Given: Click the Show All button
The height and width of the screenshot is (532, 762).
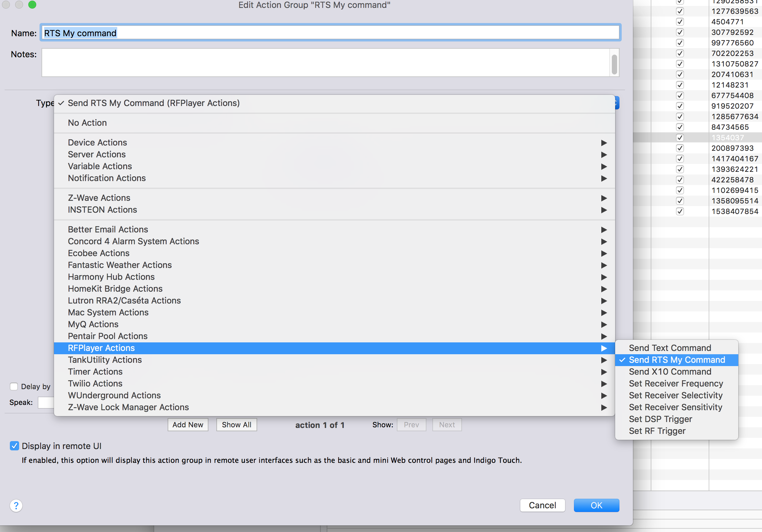Looking at the screenshot, I should 237,425.
